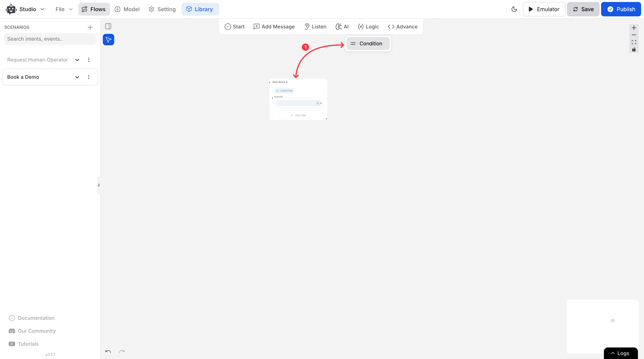Open the Logic blocks menu
The width and height of the screenshot is (644, 359).
pyautogui.click(x=368, y=26)
